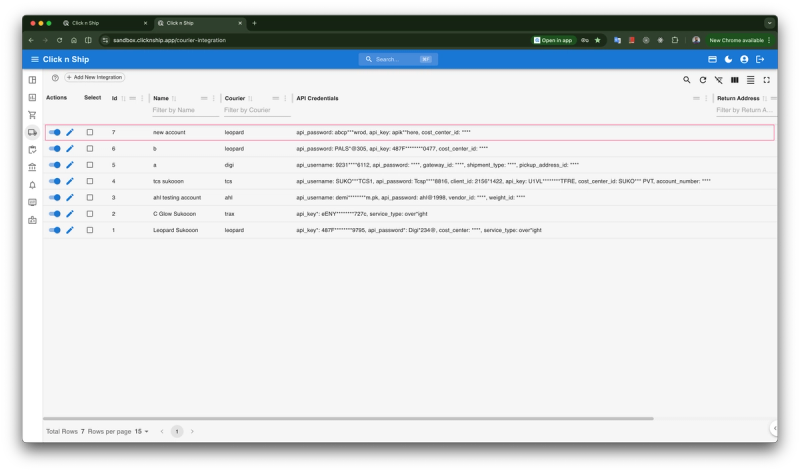This screenshot has width=800, height=472.
Task: Open the briefcase icon in the sidebar
Action: point(32,220)
